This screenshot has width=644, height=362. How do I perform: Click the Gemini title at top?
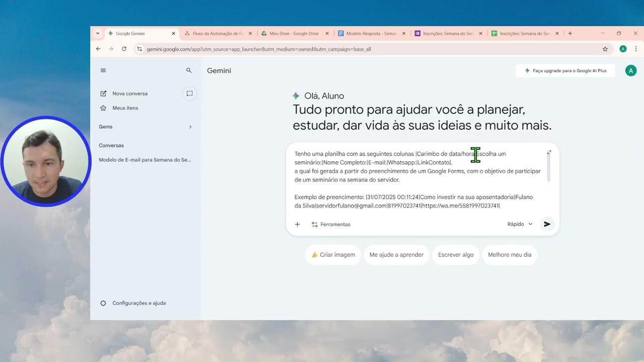click(219, 71)
